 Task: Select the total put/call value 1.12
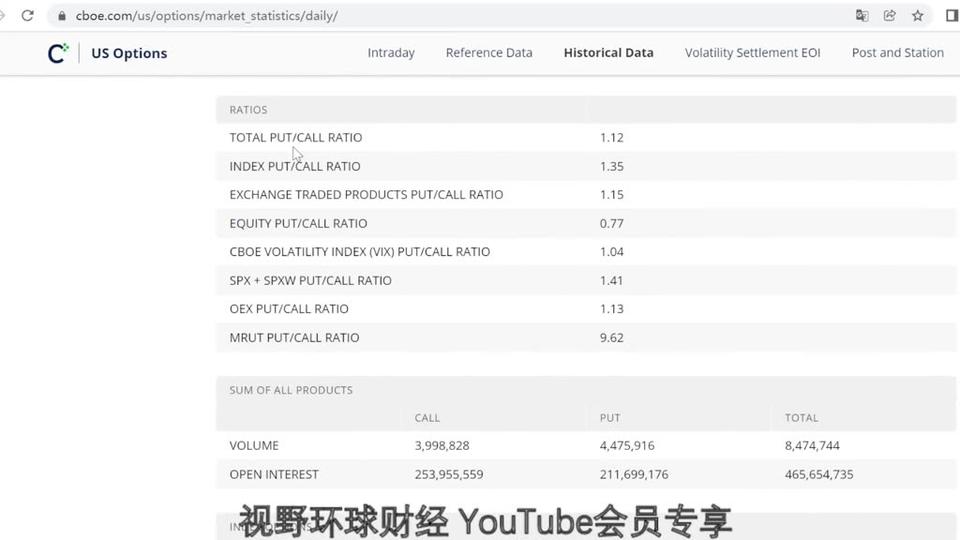(612, 137)
